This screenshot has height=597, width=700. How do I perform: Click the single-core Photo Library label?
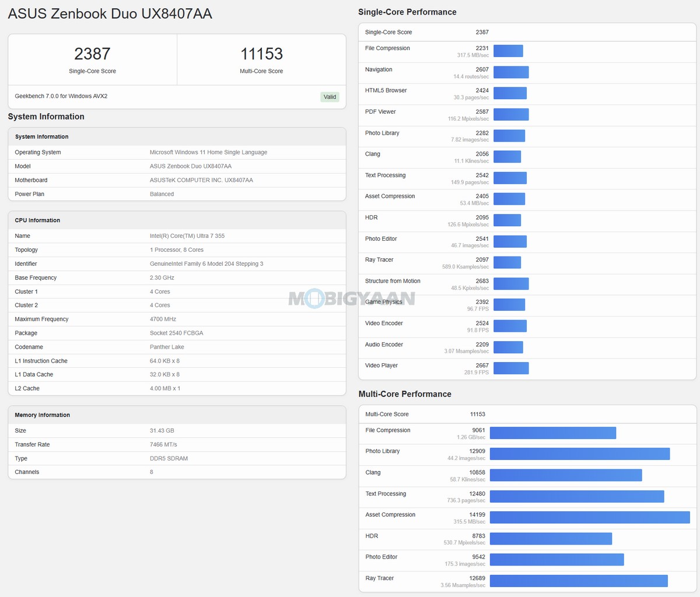click(x=382, y=133)
